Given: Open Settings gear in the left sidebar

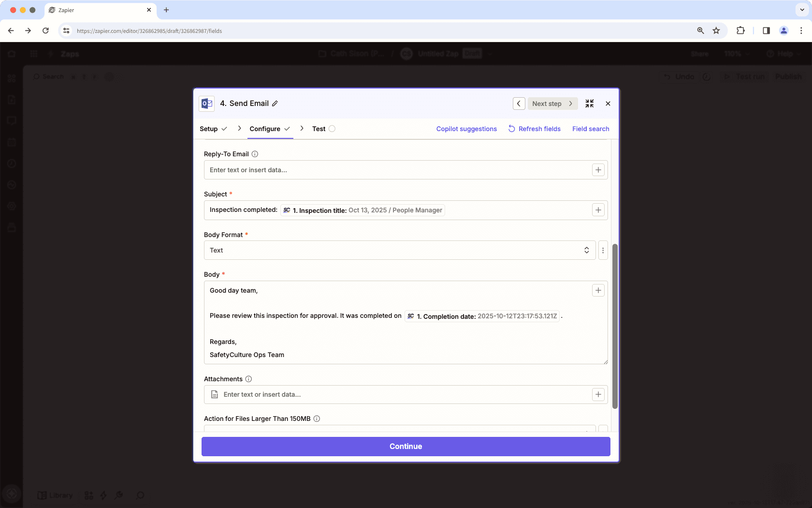Looking at the screenshot, I should pyautogui.click(x=12, y=206).
